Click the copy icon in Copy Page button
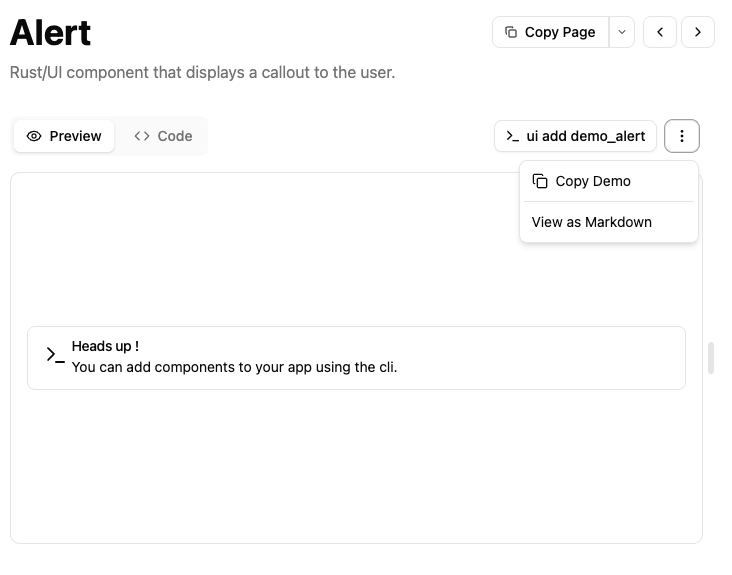 click(x=511, y=32)
